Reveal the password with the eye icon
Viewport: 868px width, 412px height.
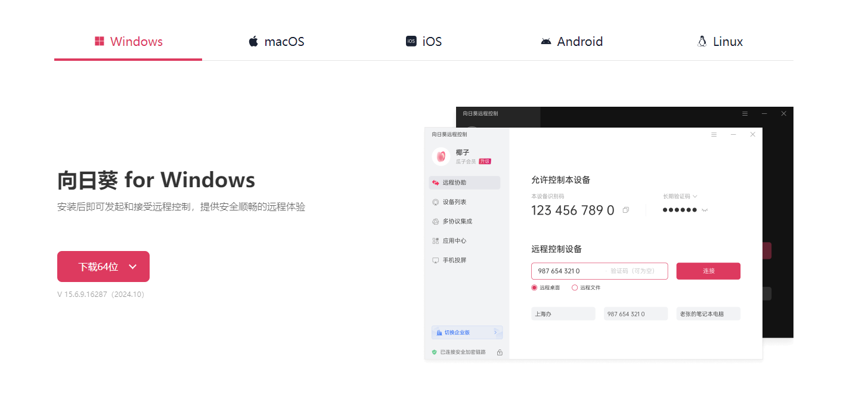click(x=705, y=210)
